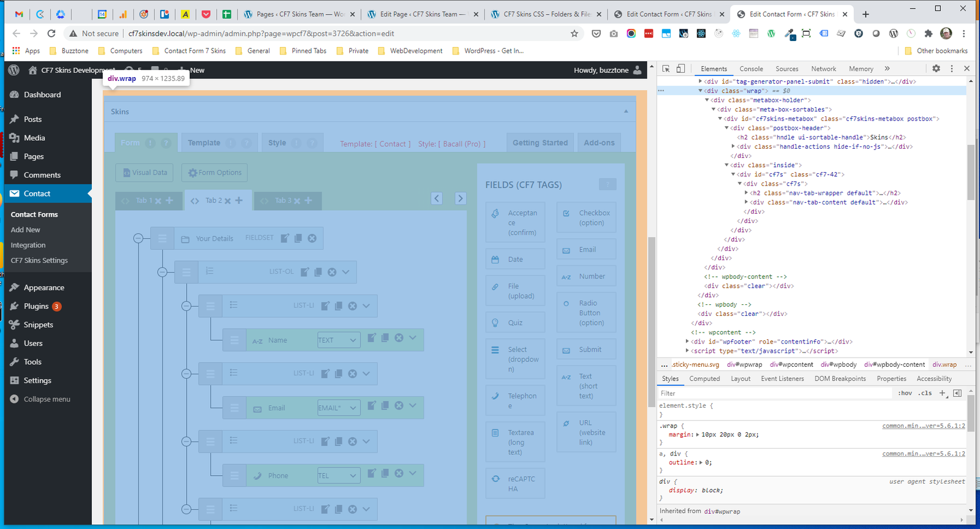This screenshot has height=529, width=980.
Task: Click the Form Options button
Action: point(214,173)
